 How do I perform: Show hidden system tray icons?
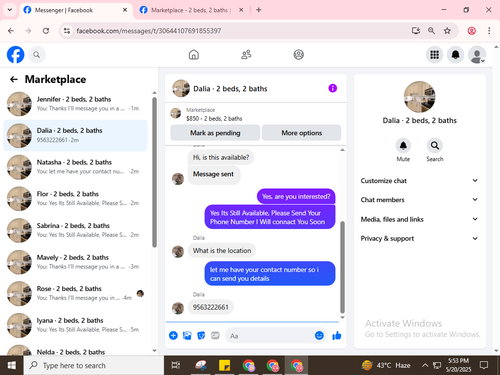click(425, 366)
